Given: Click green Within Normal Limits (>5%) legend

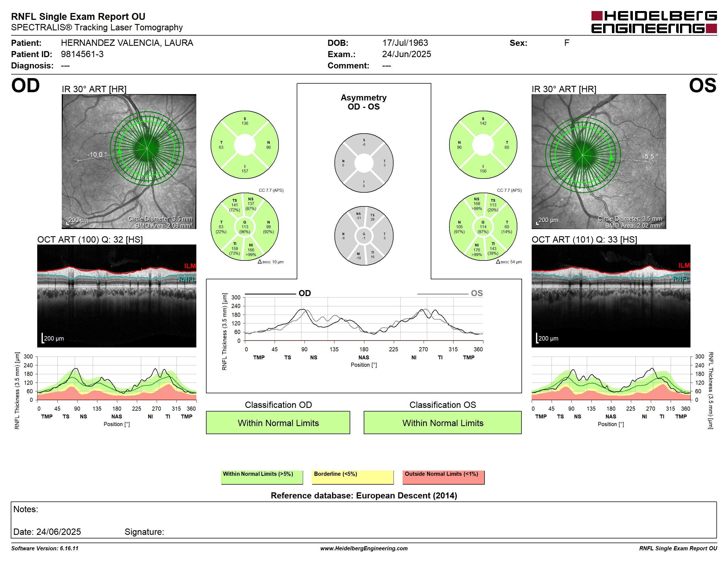Looking at the screenshot, I should (x=262, y=477).
